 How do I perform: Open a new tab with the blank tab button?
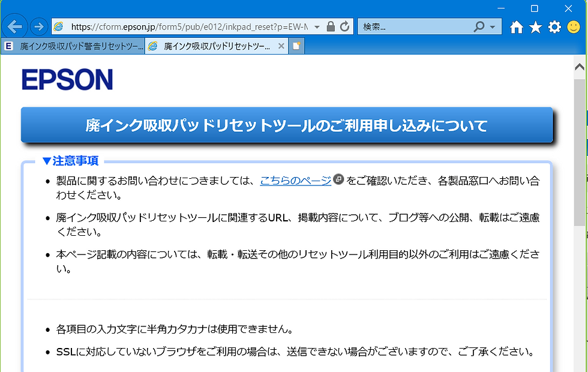(x=296, y=46)
